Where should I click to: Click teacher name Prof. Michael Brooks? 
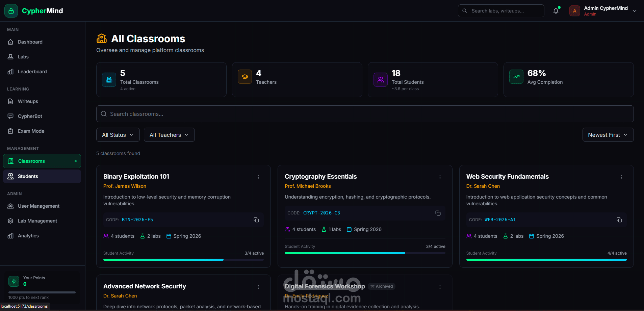(308, 186)
